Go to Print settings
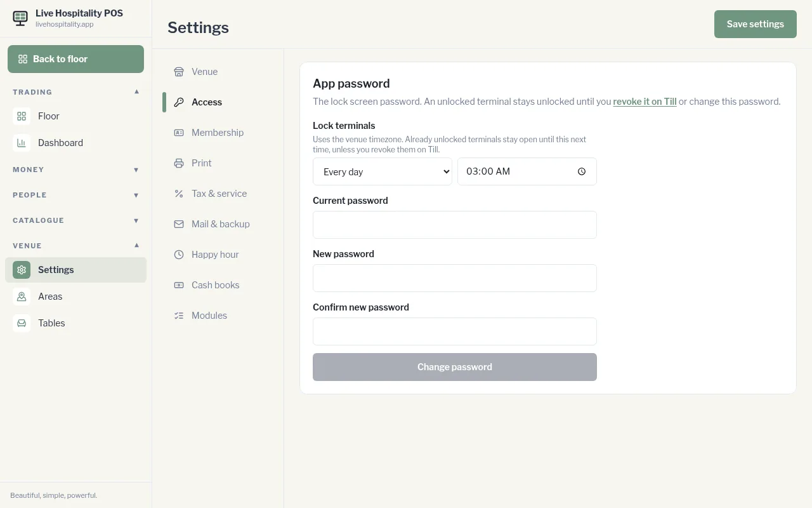Screen dimensions: 812x508 point(218,163)
